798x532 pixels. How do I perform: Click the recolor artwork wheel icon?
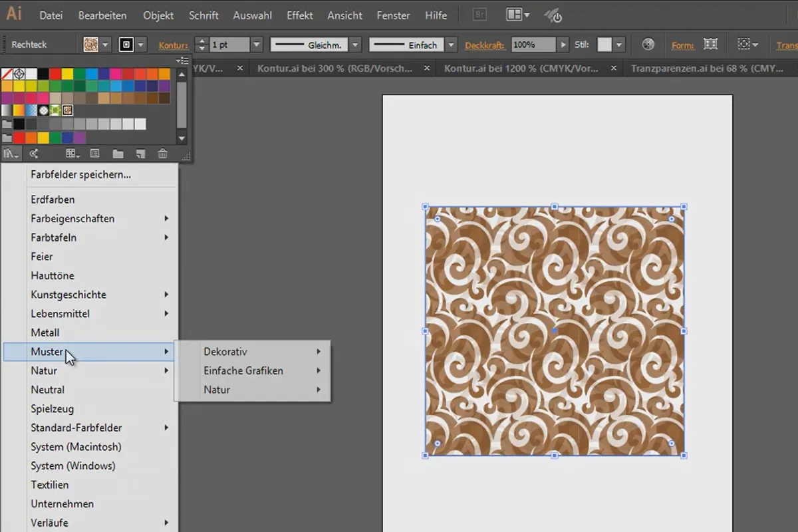(648, 45)
